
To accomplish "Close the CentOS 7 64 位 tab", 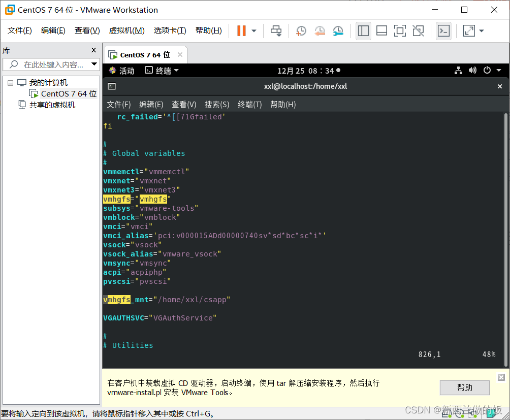I will pos(180,55).
